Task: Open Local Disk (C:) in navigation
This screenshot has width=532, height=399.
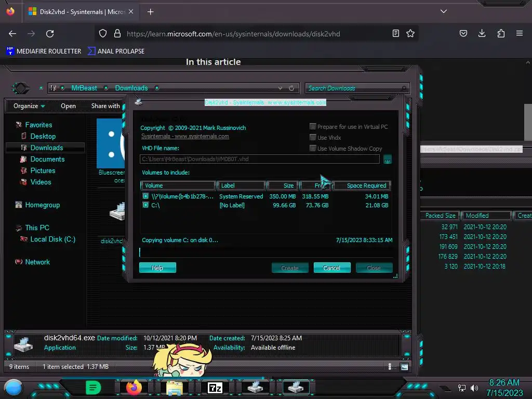Action: (x=53, y=239)
